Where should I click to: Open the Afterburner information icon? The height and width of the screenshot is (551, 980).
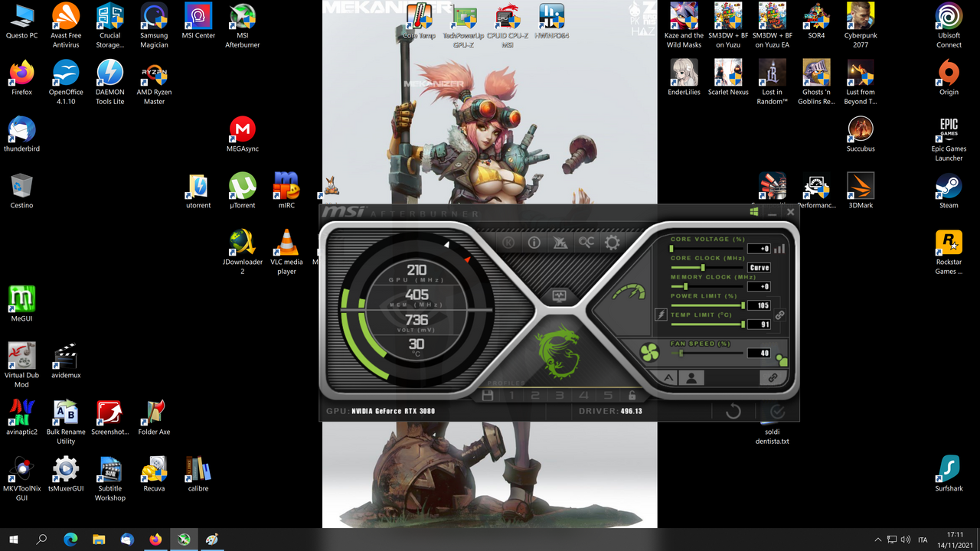click(x=534, y=243)
